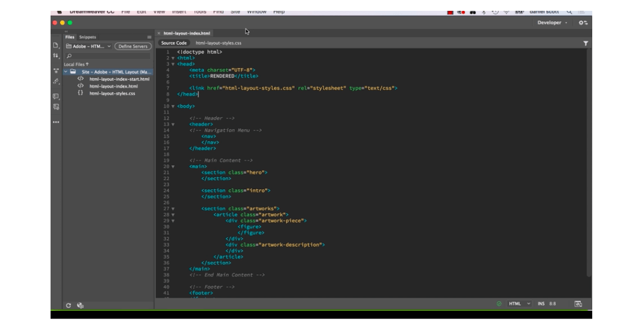The height and width of the screenshot is (330, 644).
Task: Collapse the artworks section on line 27
Action: pos(173,209)
